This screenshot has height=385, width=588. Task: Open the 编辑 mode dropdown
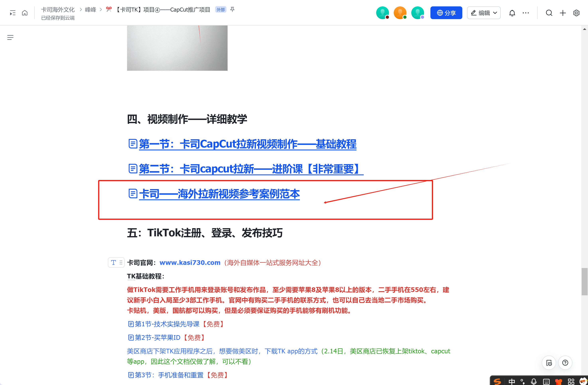coord(484,13)
